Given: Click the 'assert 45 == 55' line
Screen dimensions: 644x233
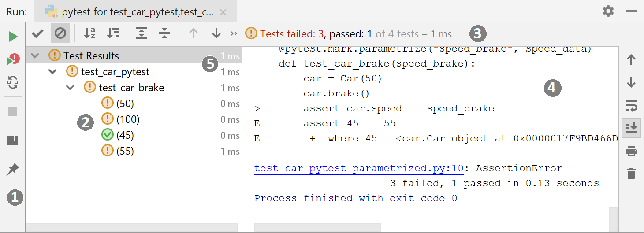Looking at the screenshot, I should tap(350, 123).
